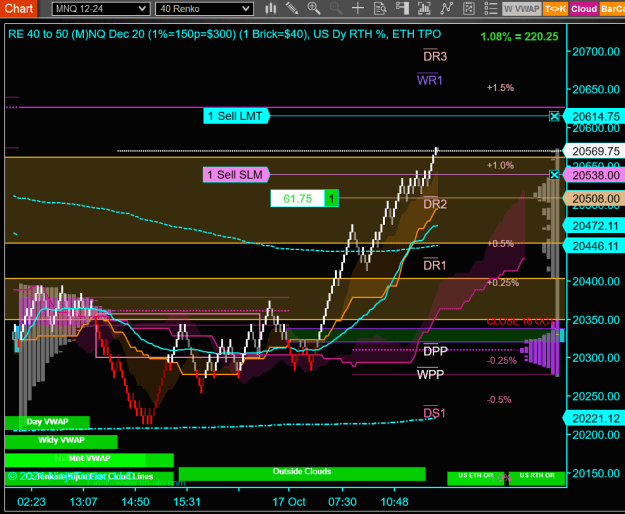625x514 pixels.
Task: Click the 20700.00 price axis label
Action: [x=596, y=51]
